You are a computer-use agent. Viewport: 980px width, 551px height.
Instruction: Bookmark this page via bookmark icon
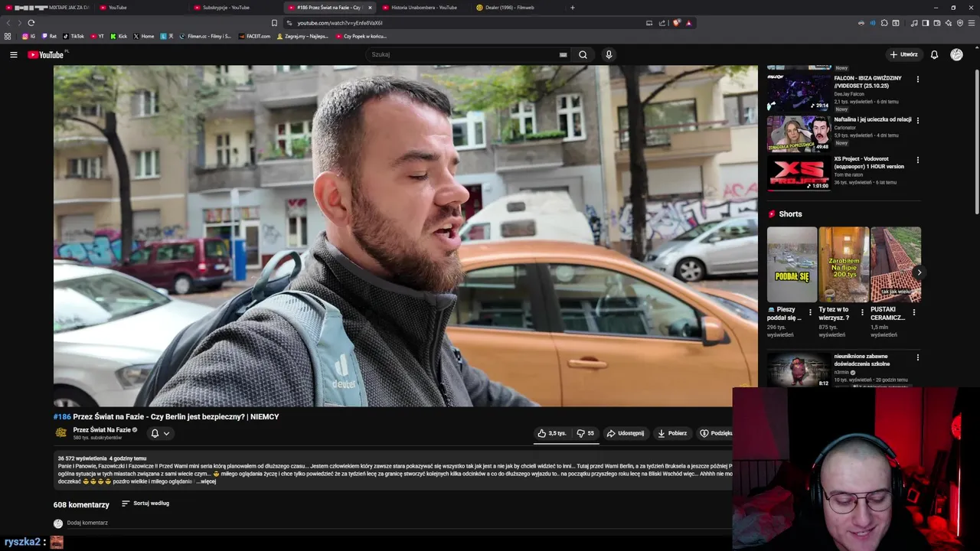274,23
